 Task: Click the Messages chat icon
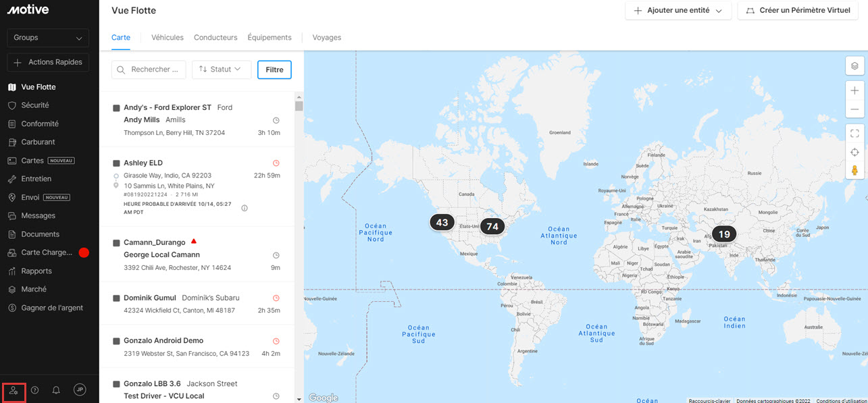point(11,216)
